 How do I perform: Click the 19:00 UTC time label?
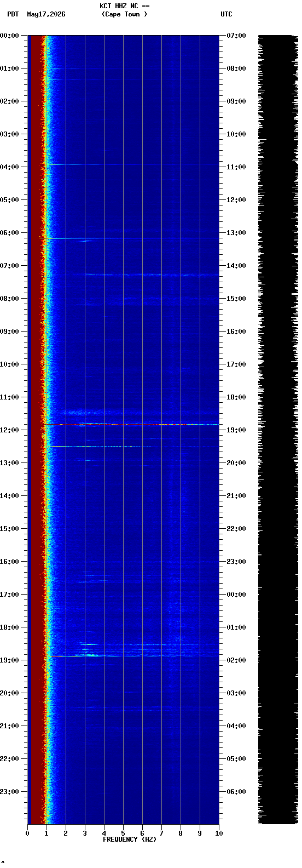pos(236,430)
